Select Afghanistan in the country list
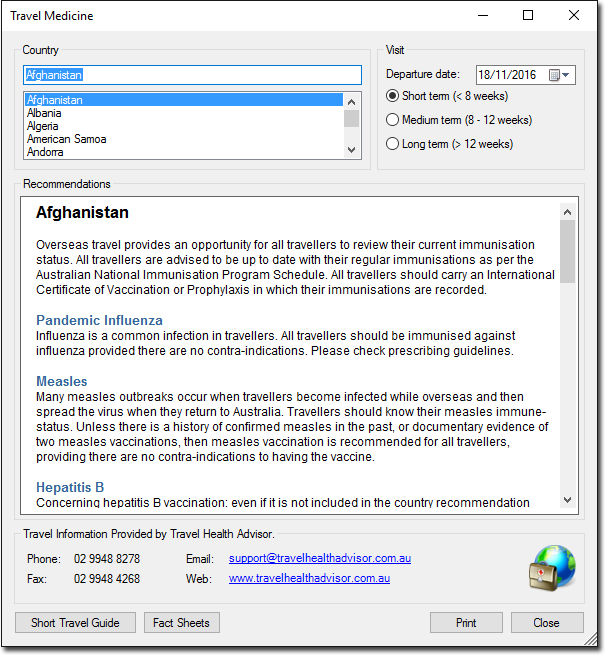The height and width of the screenshot is (655, 605). 184,100
